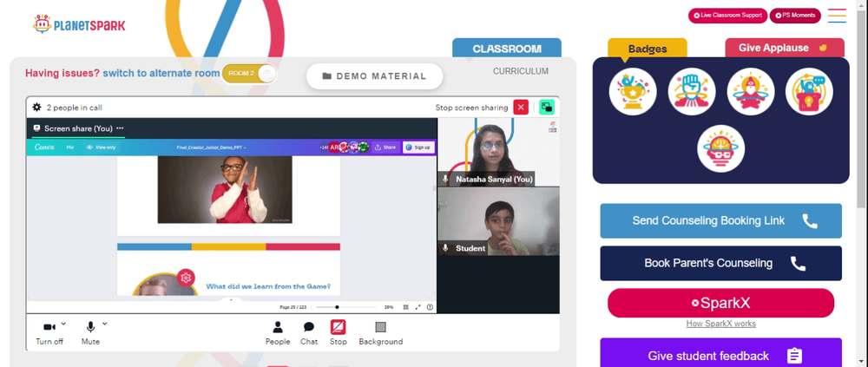The image size is (868, 367).
Task: Turn off the camera
Action: (49, 334)
